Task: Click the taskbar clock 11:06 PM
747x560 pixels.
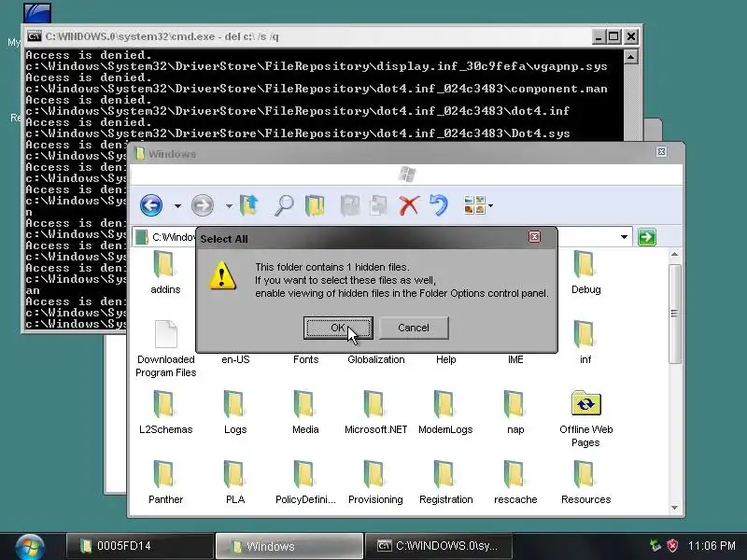Action: pyautogui.click(x=712, y=546)
